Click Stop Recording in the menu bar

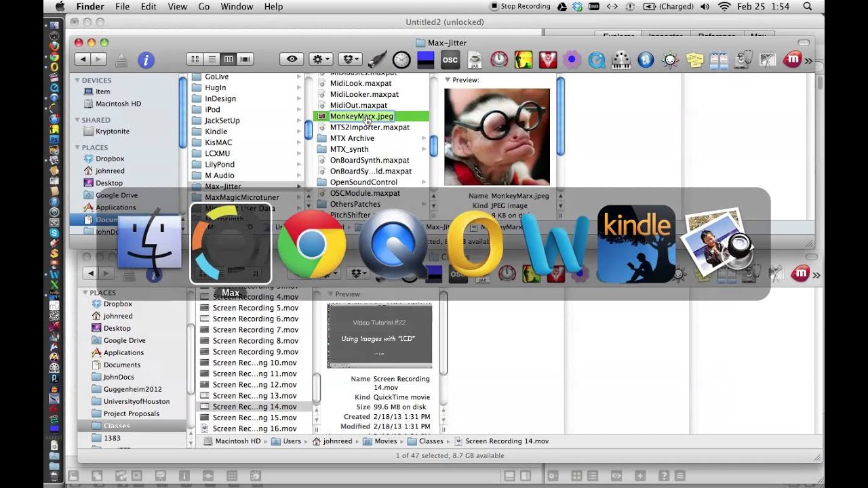[x=520, y=6]
